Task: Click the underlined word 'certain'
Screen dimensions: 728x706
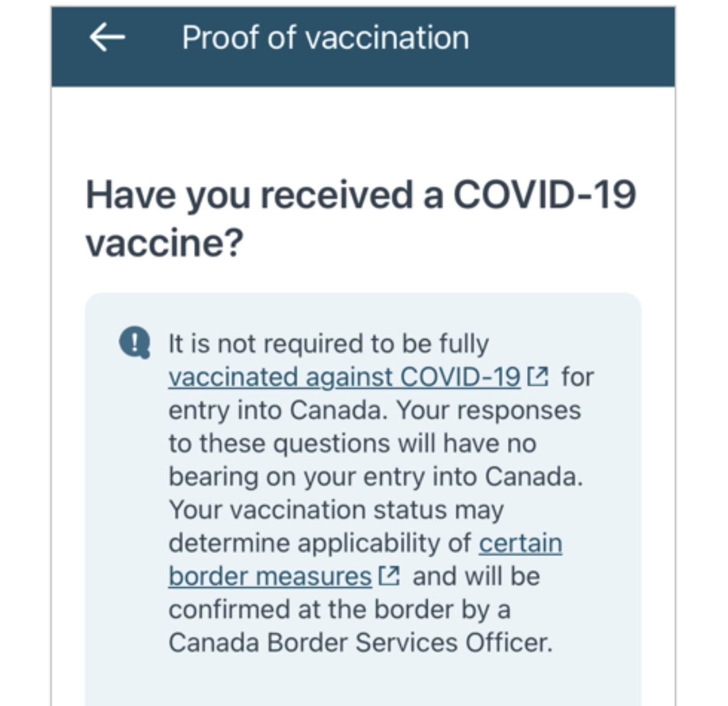Action: click(520, 542)
